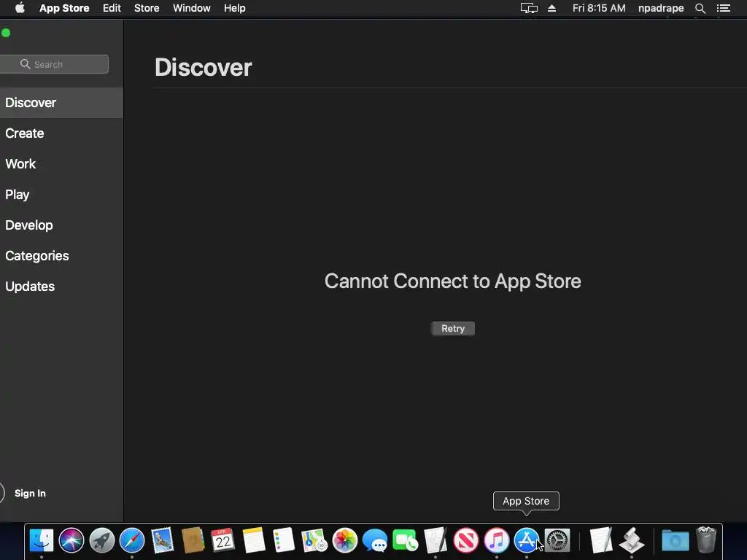Open Spotlight magnifier in menu bar

click(x=700, y=8)
